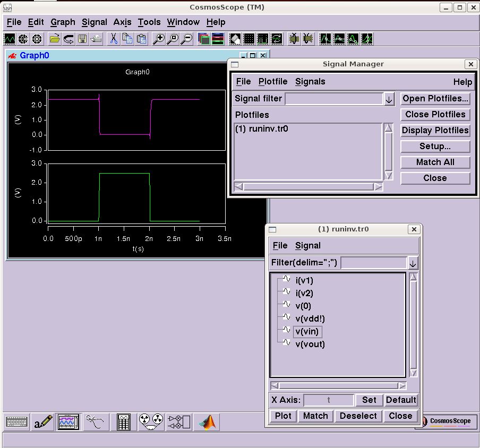Open the Plotfile menu in Signal Manager
The image size is (480, 448).
tap(272, 81)
